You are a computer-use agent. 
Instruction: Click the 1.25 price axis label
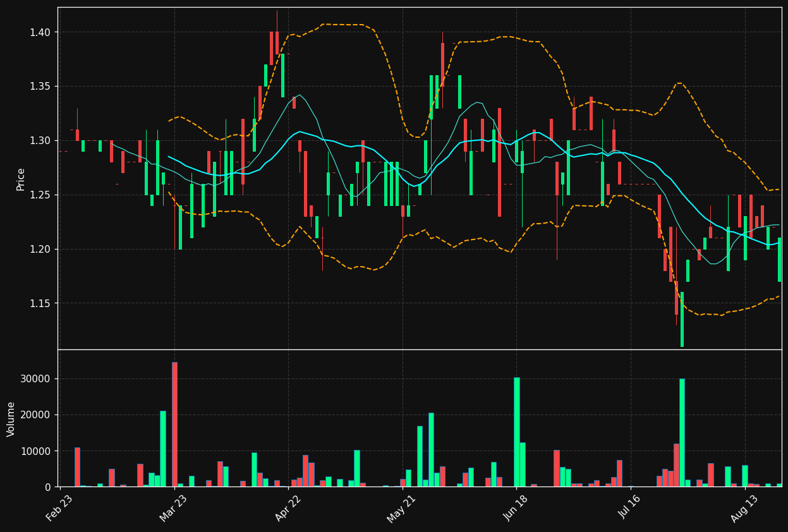coord(41,195)
